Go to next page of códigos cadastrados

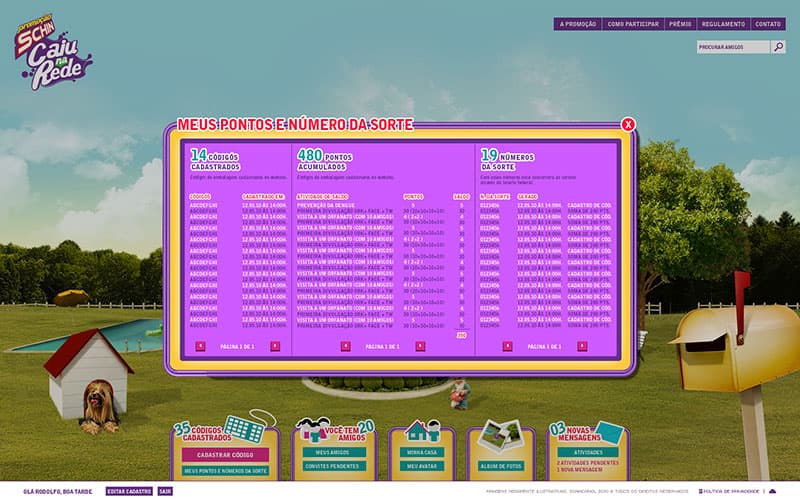click(275, 346)
